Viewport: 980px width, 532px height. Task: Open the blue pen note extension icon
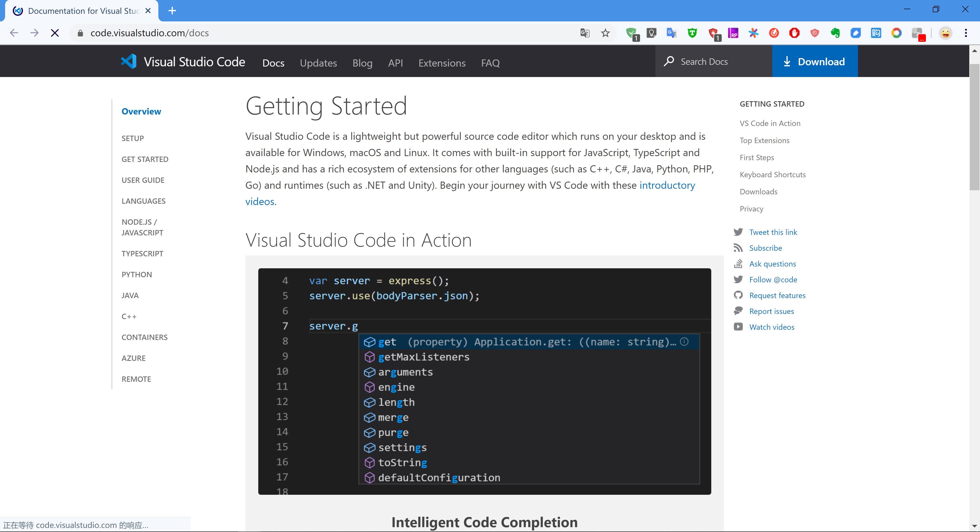coord(856,33)
